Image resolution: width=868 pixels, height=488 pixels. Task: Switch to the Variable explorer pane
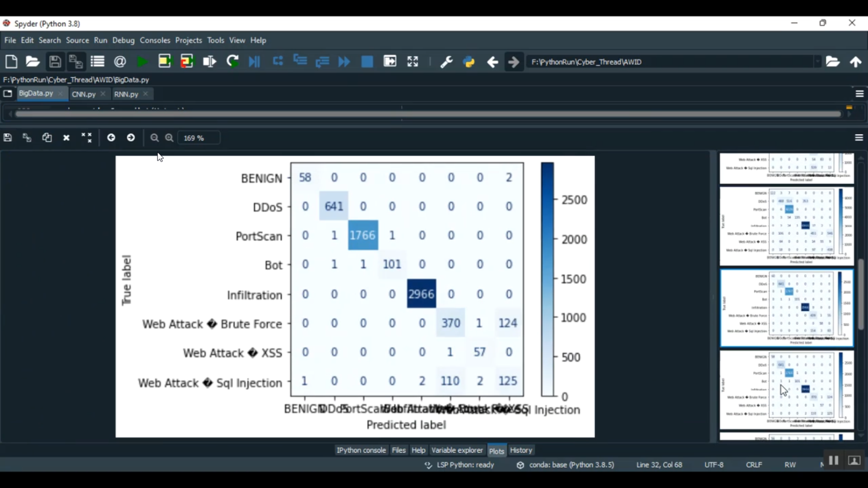tap(457, 450)
